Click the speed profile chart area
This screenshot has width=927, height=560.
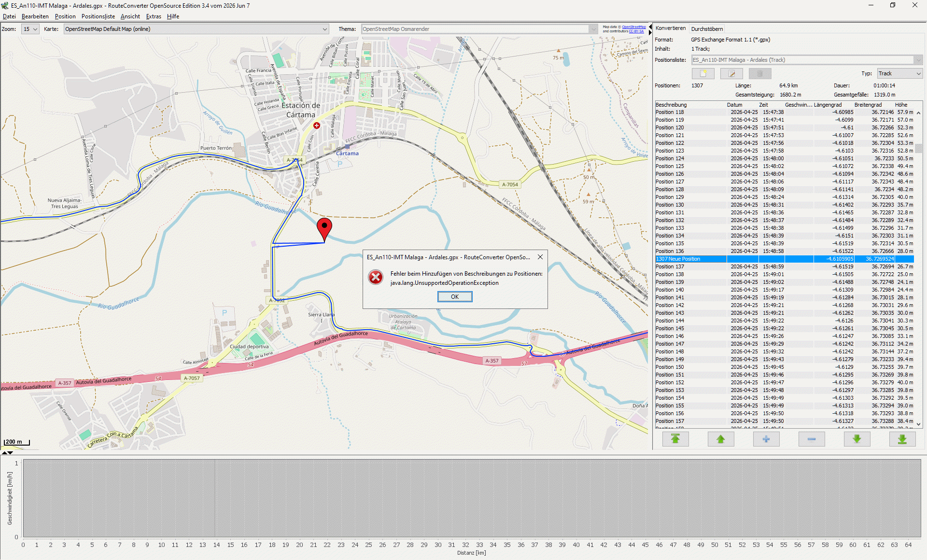[472, 498]
